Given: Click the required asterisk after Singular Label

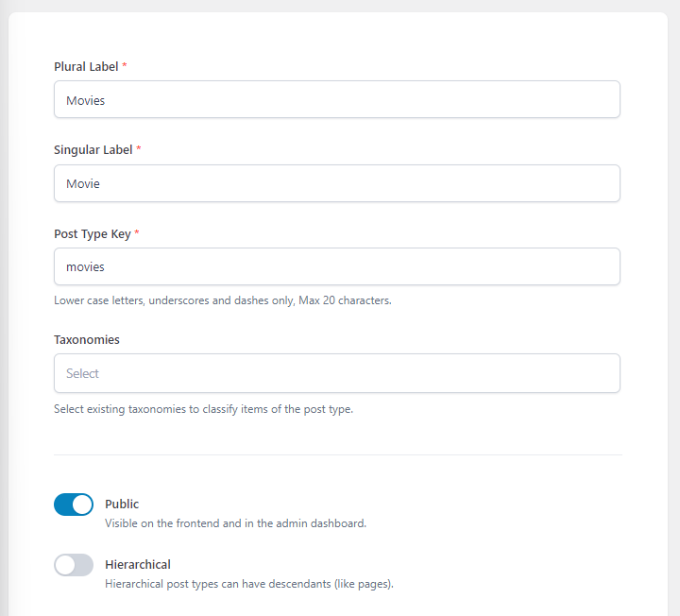Looking at the screenshot, I should coord(139,149).
